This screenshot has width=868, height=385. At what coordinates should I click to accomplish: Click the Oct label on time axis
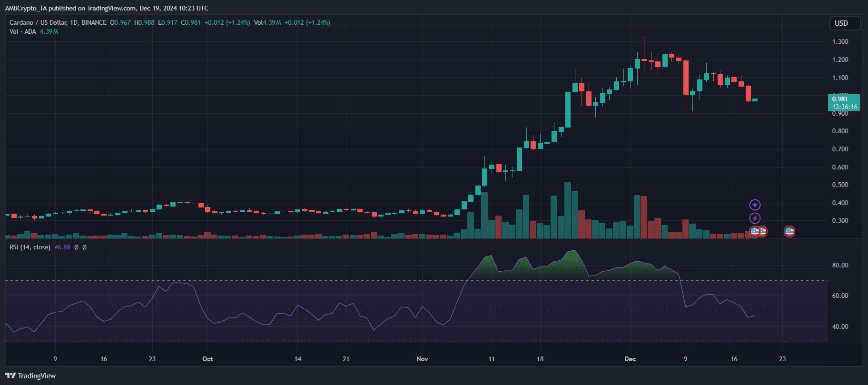(207, 359)
